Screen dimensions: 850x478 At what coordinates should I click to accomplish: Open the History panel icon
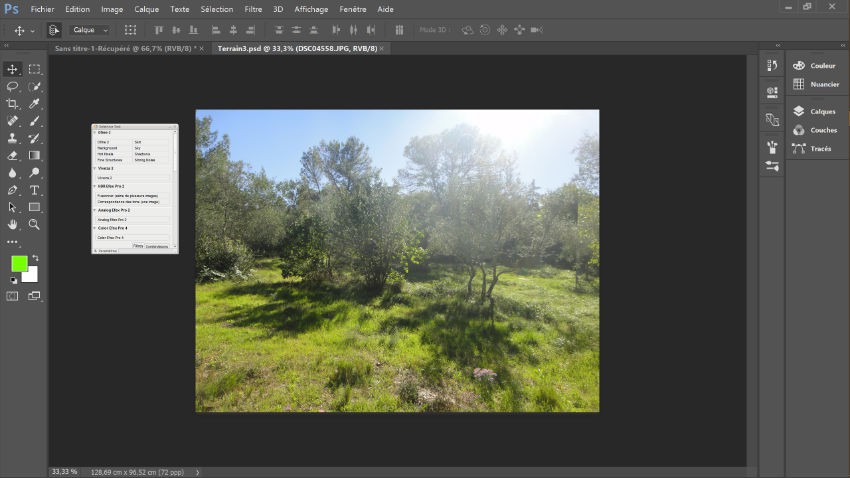click(x=772, y=66)
